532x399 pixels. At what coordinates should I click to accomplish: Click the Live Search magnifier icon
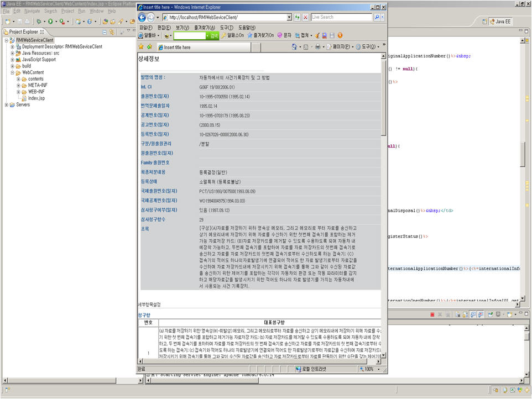(x=378, y=17)
